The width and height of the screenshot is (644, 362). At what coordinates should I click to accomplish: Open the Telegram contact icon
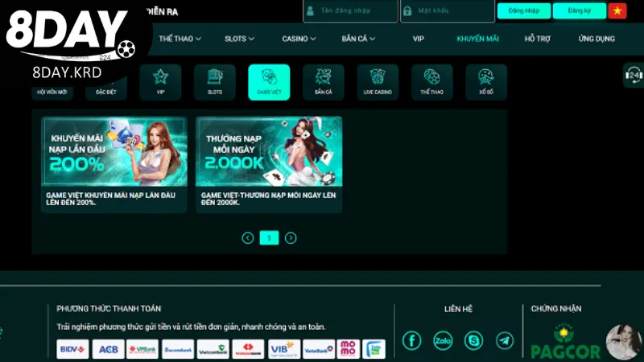tap(505, 340)
